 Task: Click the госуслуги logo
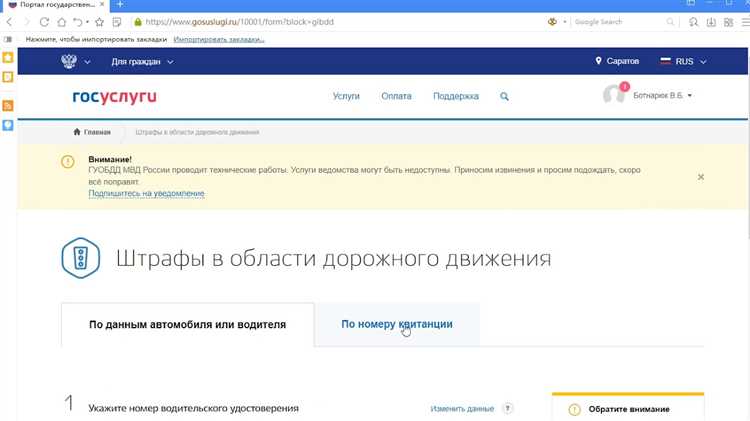click(114, 97)
